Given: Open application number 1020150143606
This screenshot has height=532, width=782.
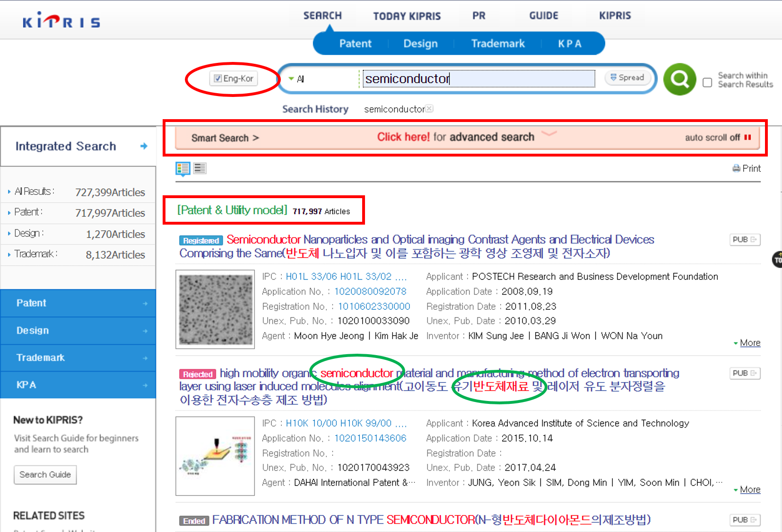Looking at the screenshot, I should pyautogui.click(x=370, y=438).
